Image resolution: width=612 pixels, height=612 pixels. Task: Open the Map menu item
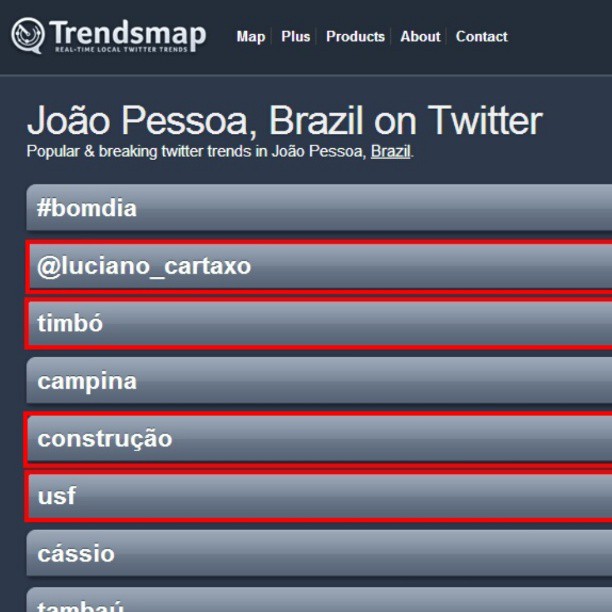coord(251,37)
